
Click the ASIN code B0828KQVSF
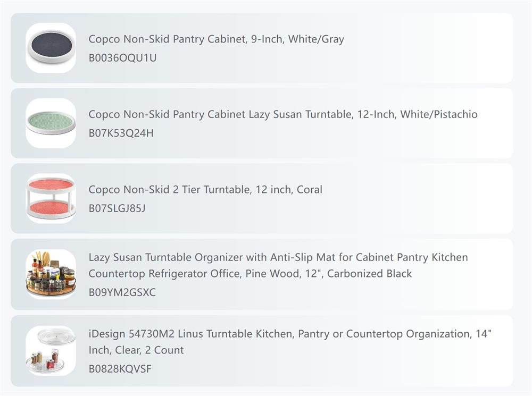120,369
